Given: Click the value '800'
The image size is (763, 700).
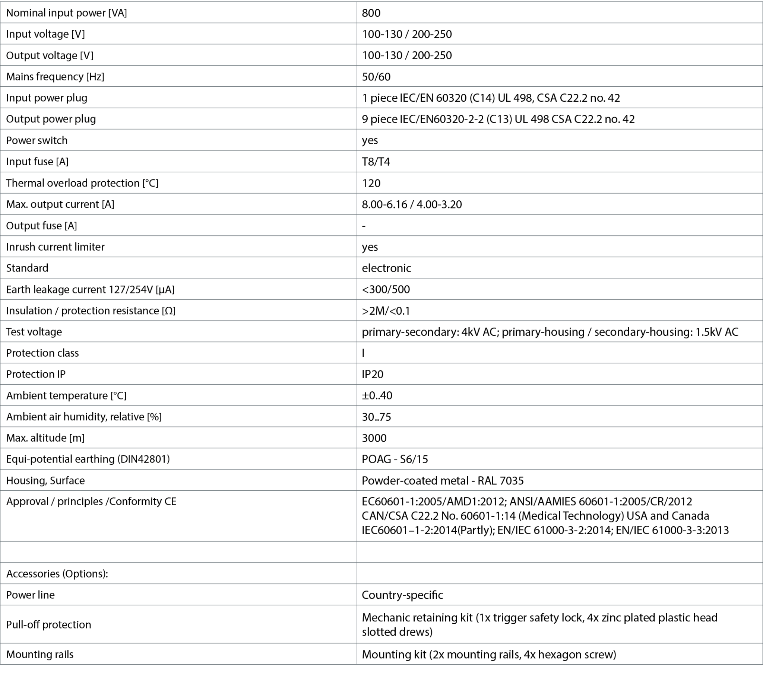Looking at the screenshot, I should (x=371, y=13).
